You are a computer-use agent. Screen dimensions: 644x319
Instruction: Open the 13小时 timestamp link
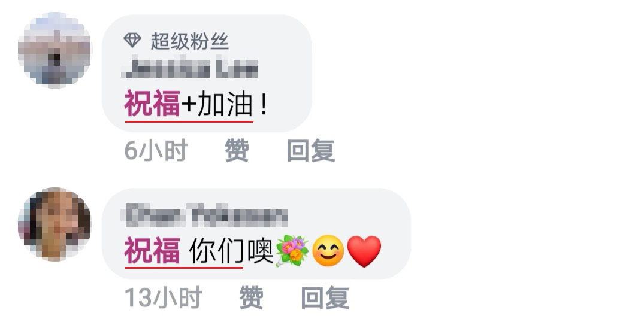point(163,297)
